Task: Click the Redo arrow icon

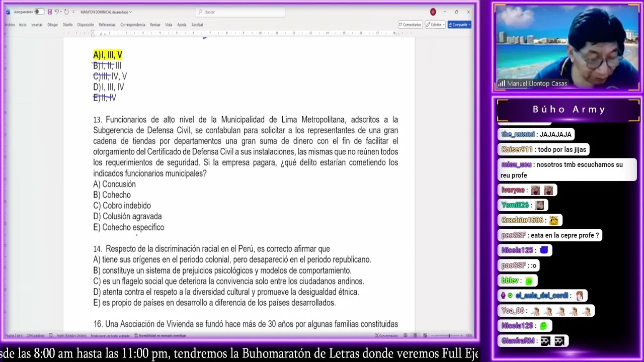Action: pos(66,12)
